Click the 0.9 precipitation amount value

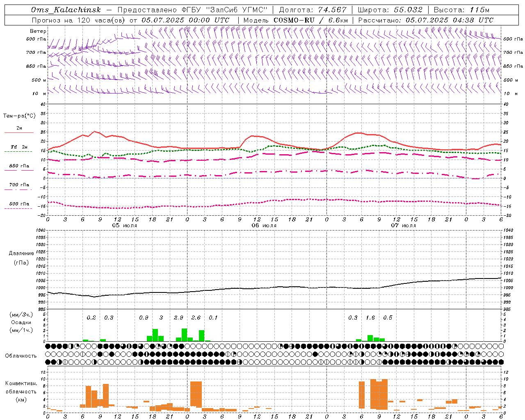[x=144, y=317]
